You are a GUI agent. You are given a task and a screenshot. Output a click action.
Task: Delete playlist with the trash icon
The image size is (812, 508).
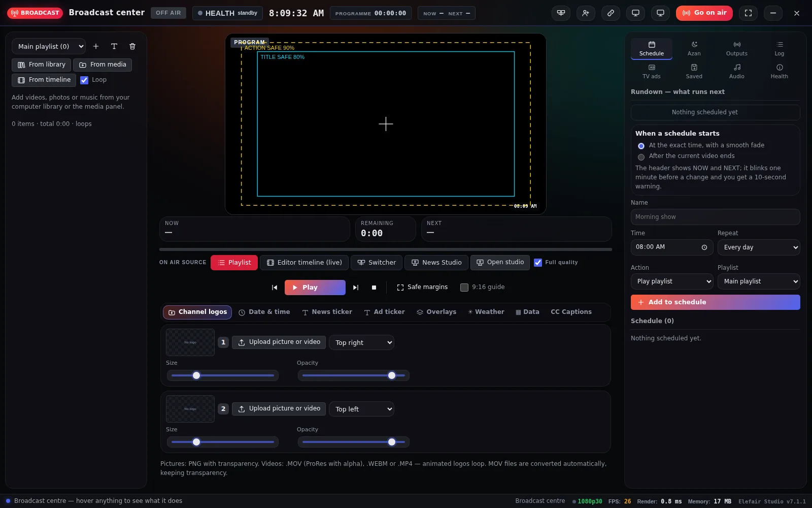click(132, 46)
